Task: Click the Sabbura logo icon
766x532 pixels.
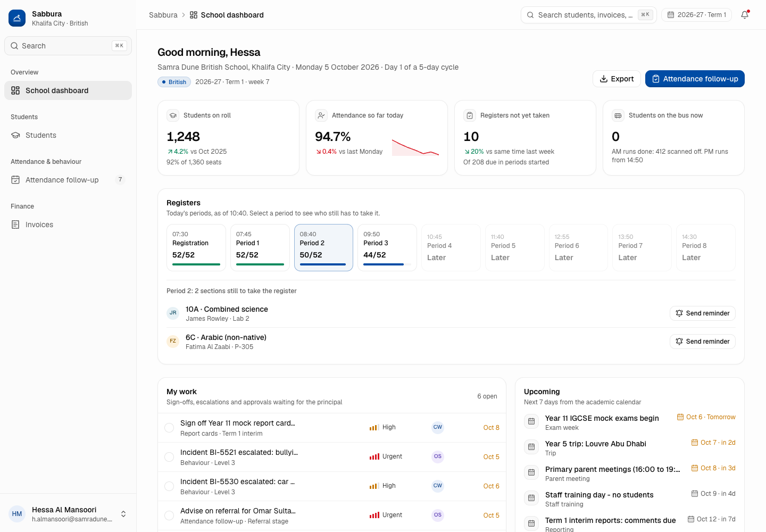Action: pyautogui.click(x=17, y=18)
